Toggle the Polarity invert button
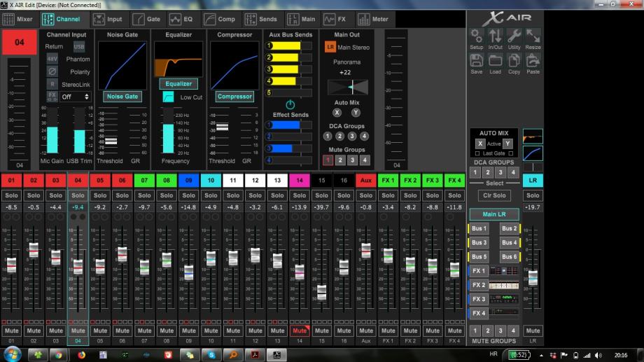 point(52,71)
